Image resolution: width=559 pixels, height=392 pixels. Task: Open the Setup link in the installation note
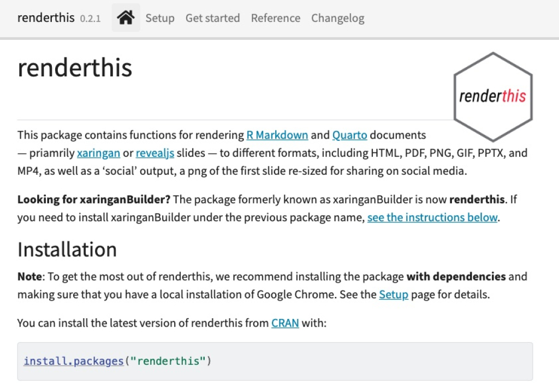(x=393, y=294)
